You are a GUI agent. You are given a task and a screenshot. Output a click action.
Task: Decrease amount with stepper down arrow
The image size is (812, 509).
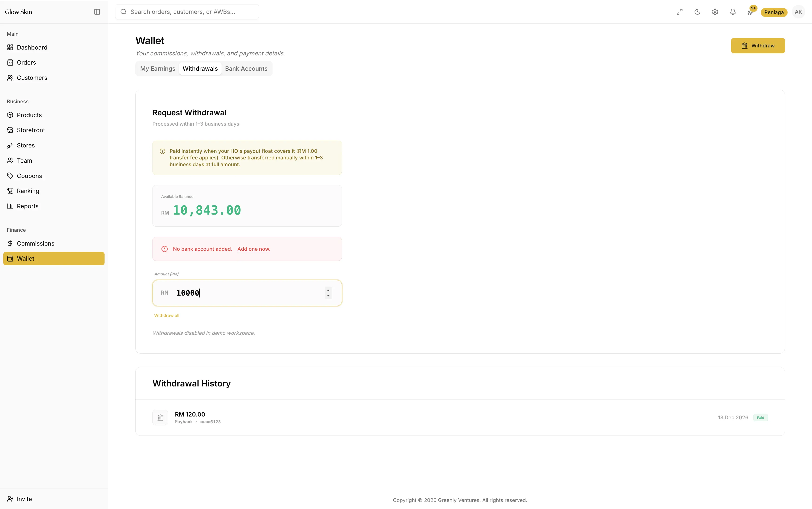tap(328, 296)
